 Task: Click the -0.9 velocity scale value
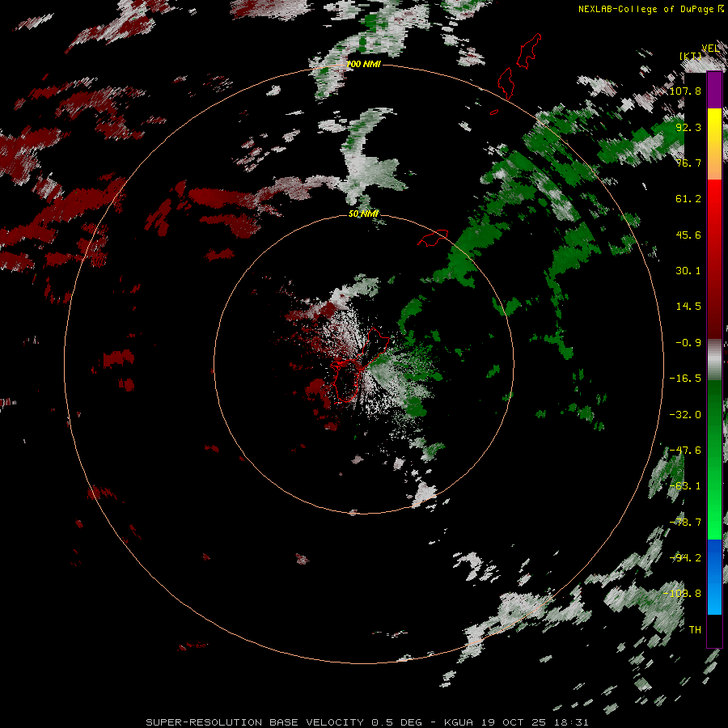pos(688,343)
